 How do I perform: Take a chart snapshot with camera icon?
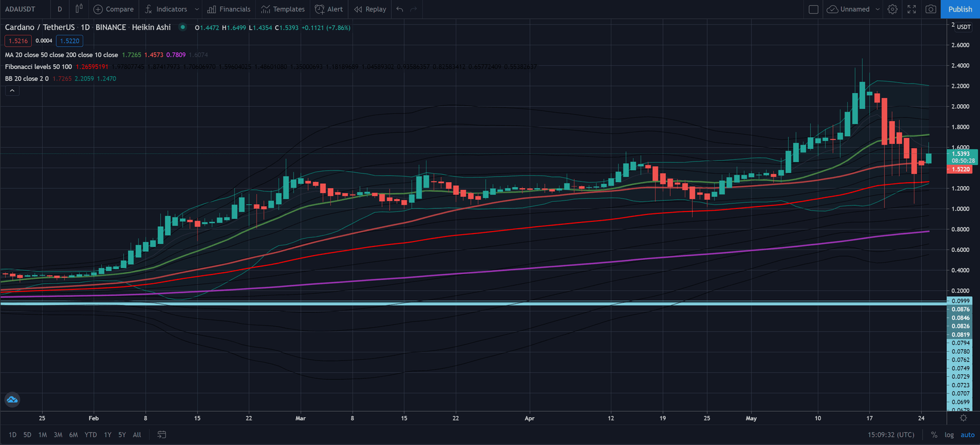[930, 9]
